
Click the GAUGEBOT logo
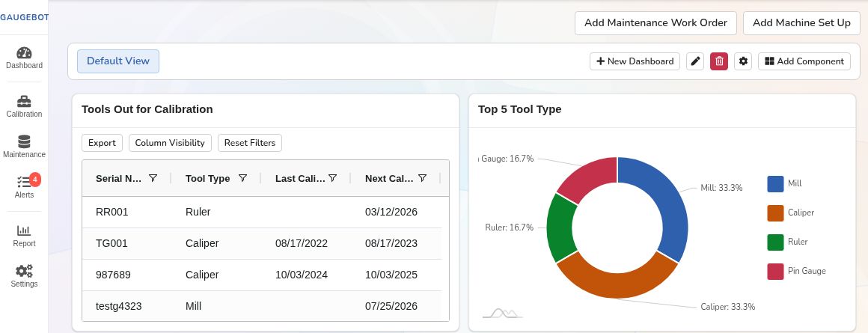(x=25, y=17)
